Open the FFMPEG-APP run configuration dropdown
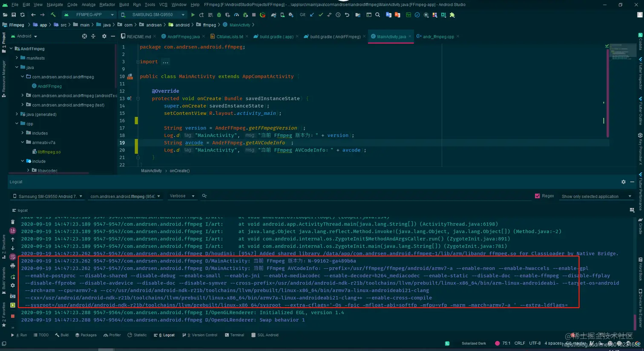Viewport: 644px width, 351px height. [x=89, y=15]
